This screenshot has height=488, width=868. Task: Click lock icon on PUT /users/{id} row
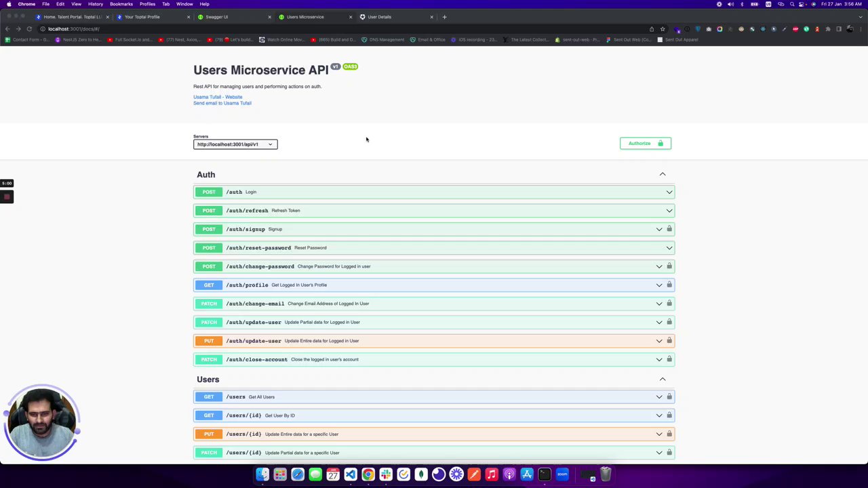(669, 434)
